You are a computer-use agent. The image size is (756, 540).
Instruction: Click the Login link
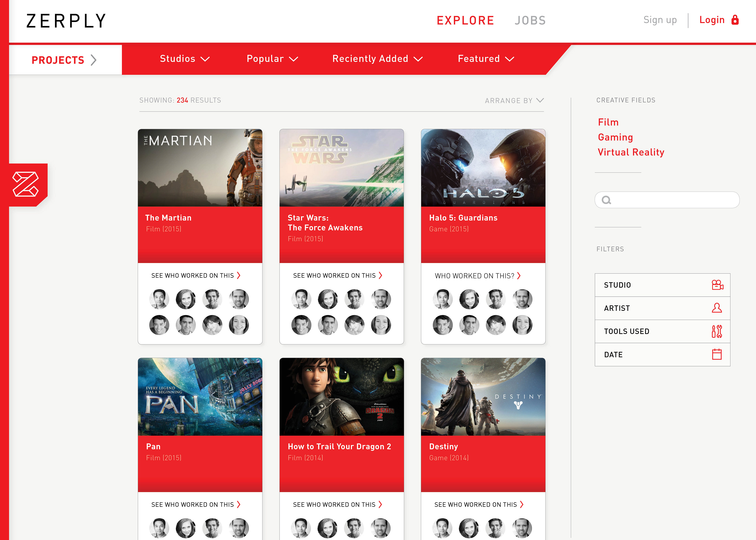712,20
